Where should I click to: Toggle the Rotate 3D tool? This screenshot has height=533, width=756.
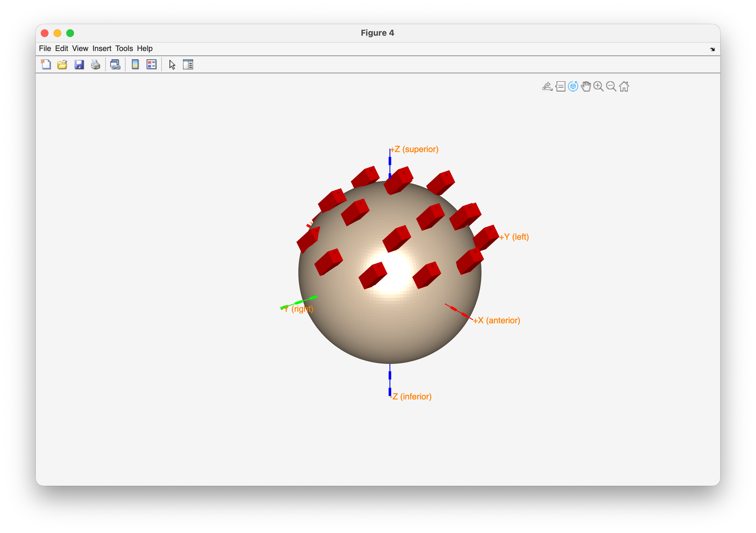[573, 87]
